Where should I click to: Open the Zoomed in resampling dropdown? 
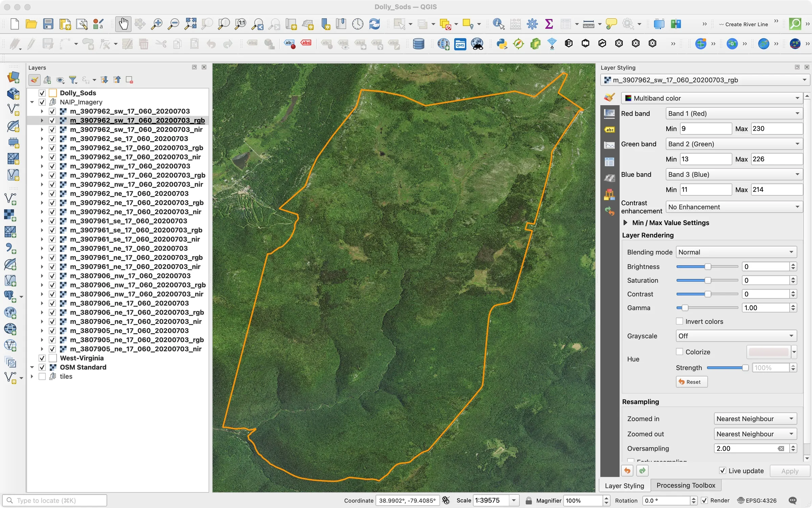click(755, 419)
